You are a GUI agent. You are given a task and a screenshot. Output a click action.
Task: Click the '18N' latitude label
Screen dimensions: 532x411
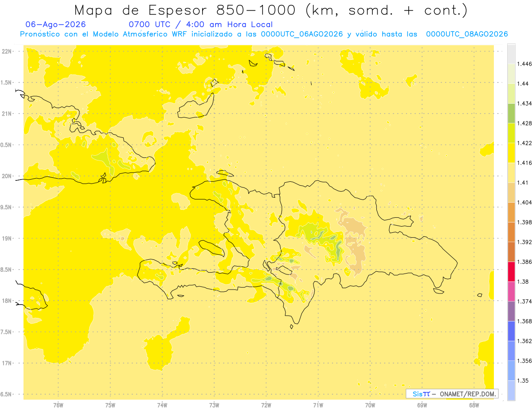7,301
